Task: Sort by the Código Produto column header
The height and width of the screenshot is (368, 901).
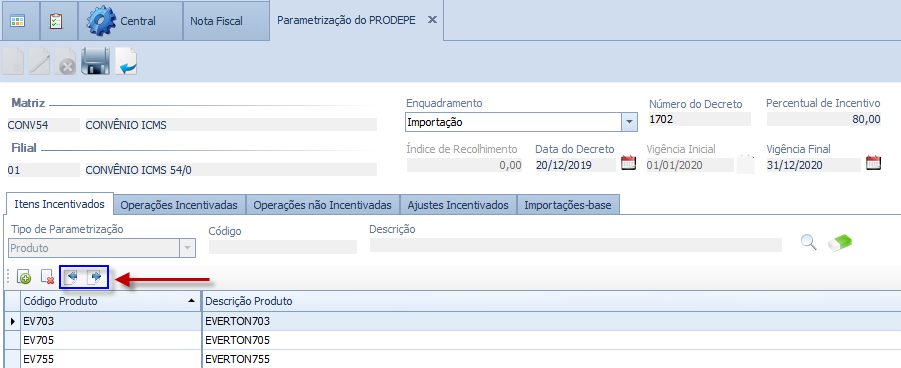Action: (x=109, y=301)
